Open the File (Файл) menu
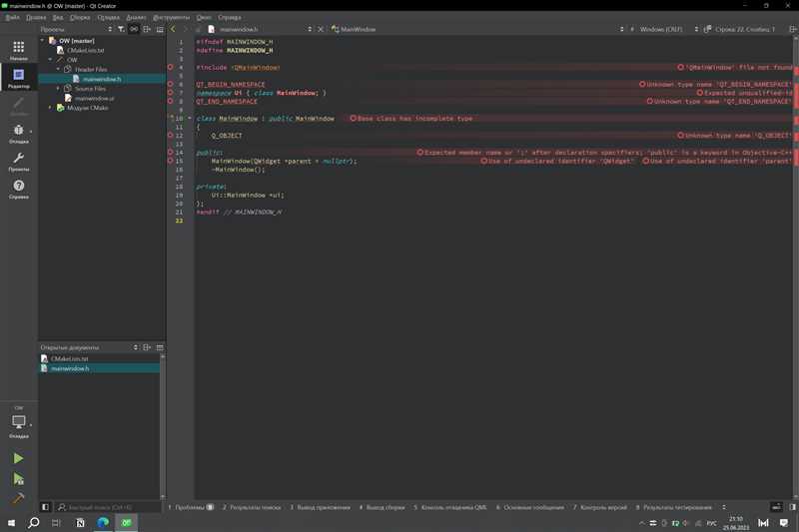This screenshot has width=799, height=532. 12,17
